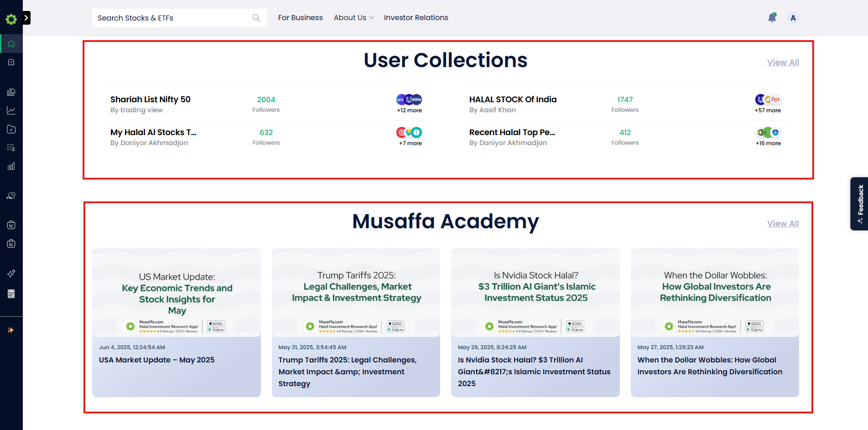This screenshot has width=868, height=430.
Task: Click the date 'May 29, 2025, 8:24:25 AM'
Action: pos(492,347)
